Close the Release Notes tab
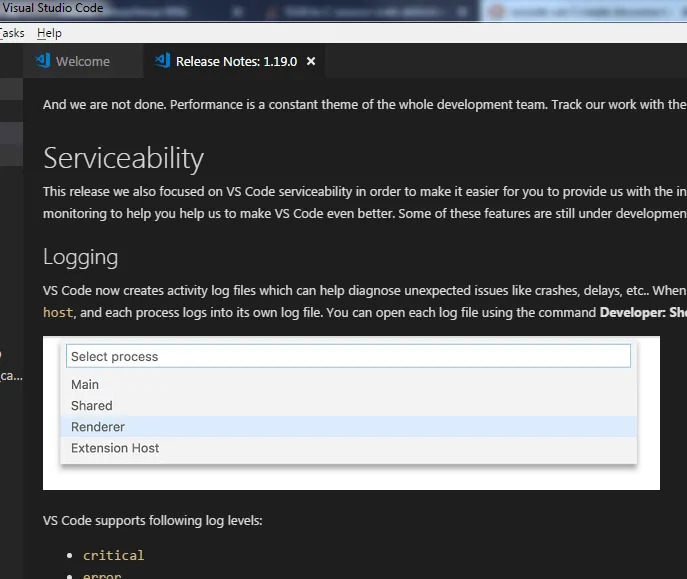 point(311,61)
